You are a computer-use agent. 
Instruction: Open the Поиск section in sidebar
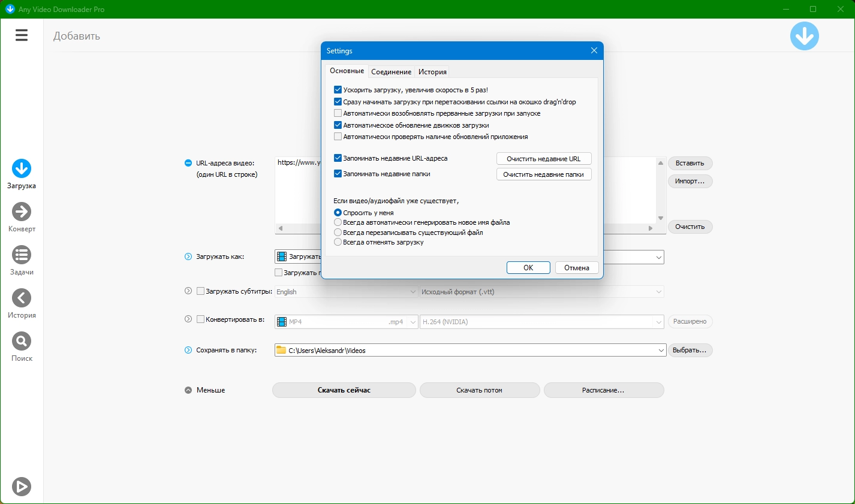tap(22, 347)
